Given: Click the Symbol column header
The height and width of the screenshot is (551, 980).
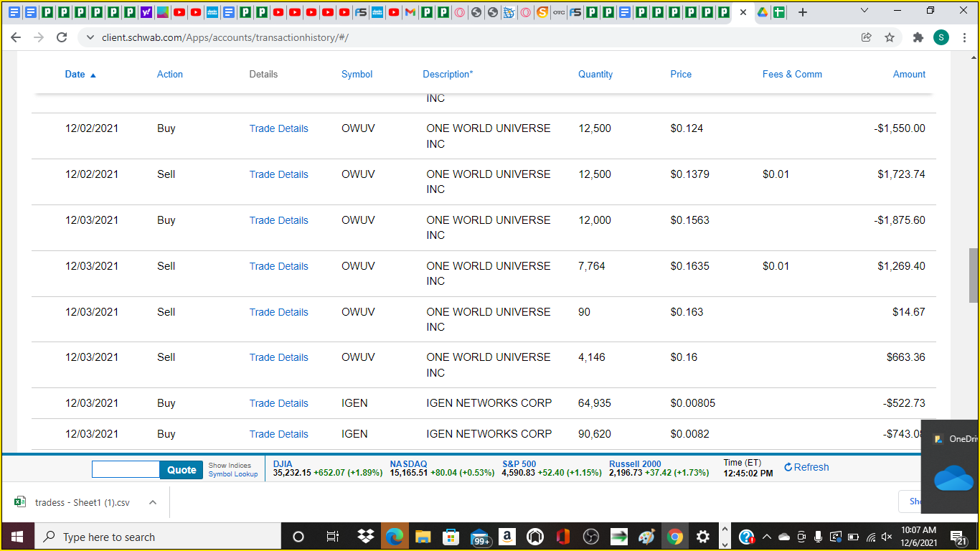Looking at the screenshot, I should (357, 74).
